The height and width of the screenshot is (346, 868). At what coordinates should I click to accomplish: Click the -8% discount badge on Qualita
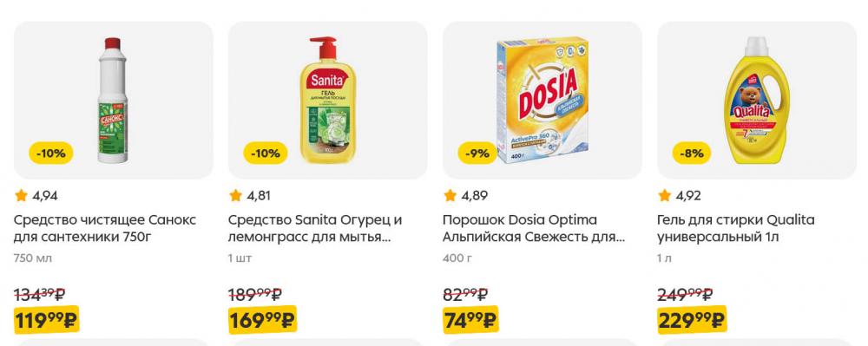coord(692,153)
